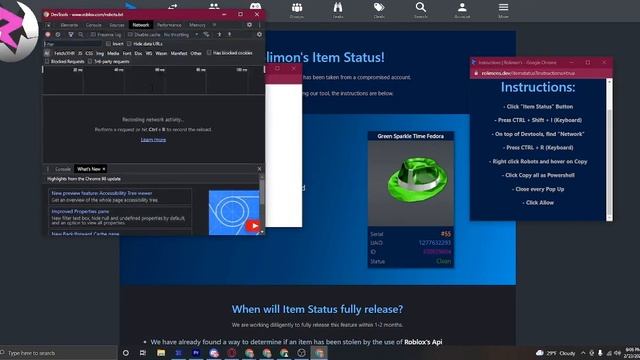Open network conditions Wi-Fi icon
The image size is (640, 360).
pyautogui.click(x=207, y=35)
